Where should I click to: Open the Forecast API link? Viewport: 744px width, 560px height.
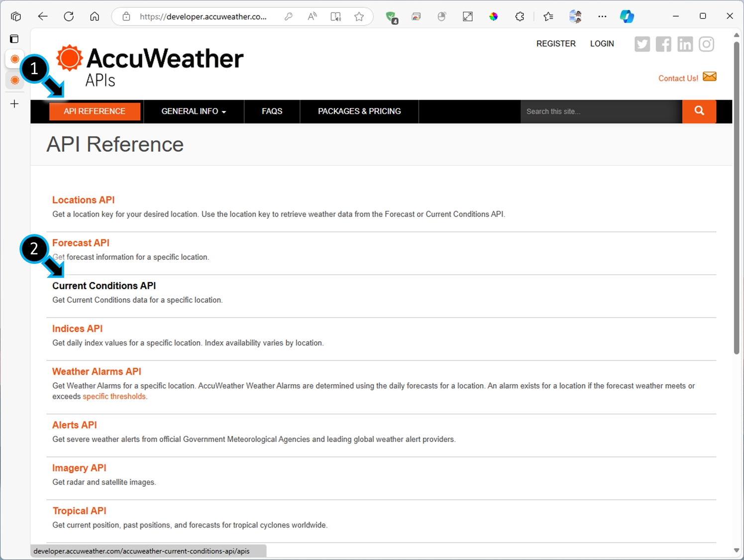coord(81,242)
